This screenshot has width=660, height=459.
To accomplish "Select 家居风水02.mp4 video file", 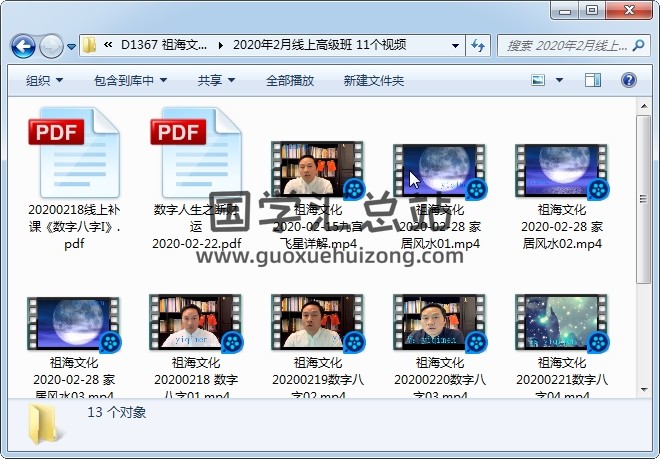I will (x=561, y=168).
